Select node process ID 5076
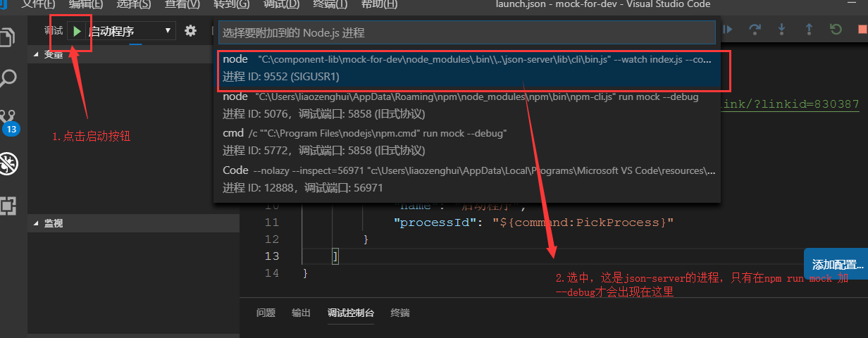 (466, 105)
